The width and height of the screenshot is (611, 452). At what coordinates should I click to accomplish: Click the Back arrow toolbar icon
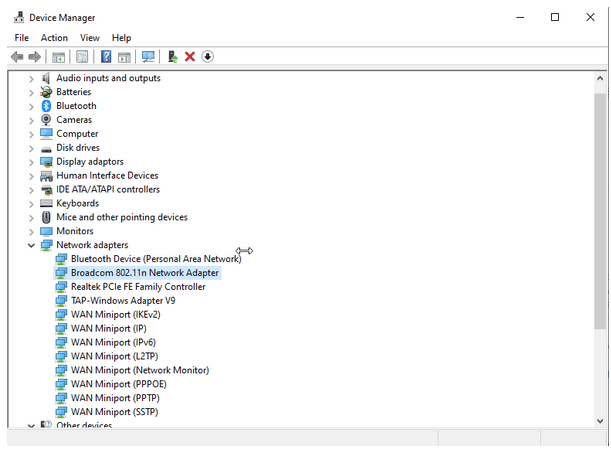click(17, 57)
